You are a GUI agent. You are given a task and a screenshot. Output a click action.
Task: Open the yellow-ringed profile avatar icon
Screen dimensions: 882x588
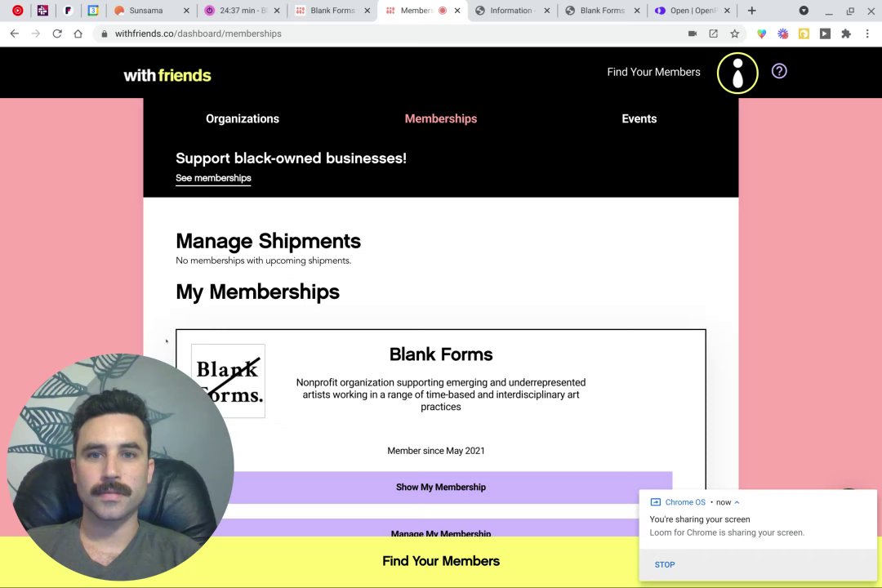pyautogui.click(x=737, y=73)
